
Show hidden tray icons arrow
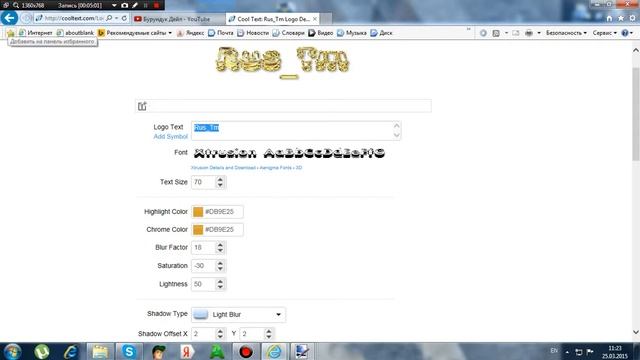(567, 351)
